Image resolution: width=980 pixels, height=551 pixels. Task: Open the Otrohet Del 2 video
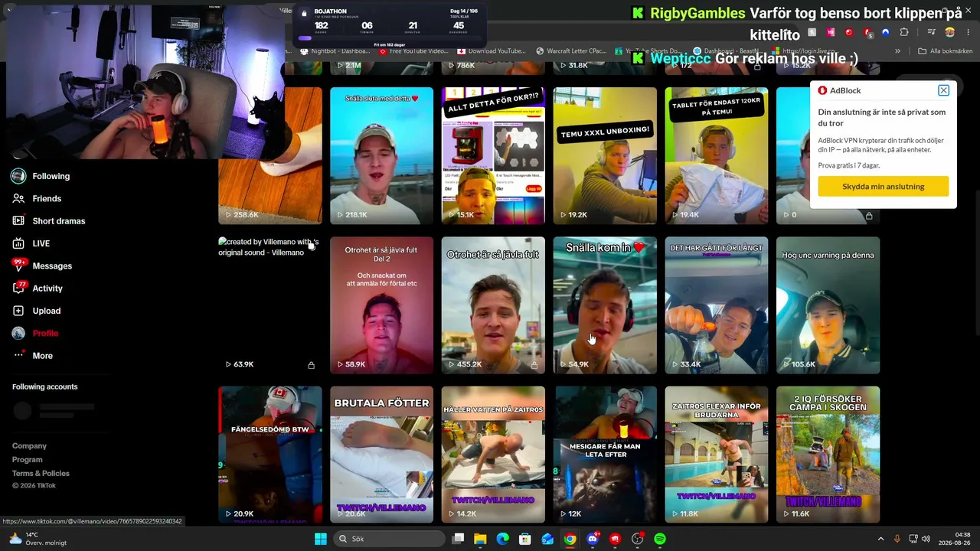click(x=381, y=305)
